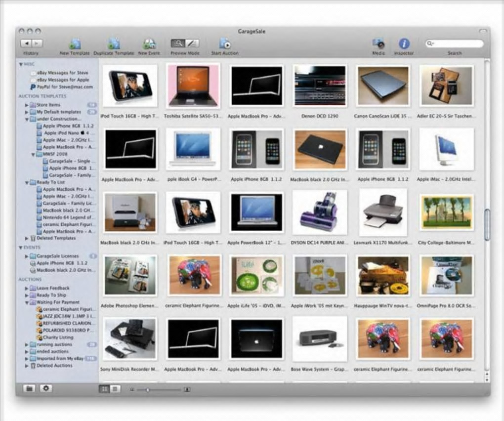The image size is (504, 421).
Task: Click the New Event toolbar icon
Action: 149,44
